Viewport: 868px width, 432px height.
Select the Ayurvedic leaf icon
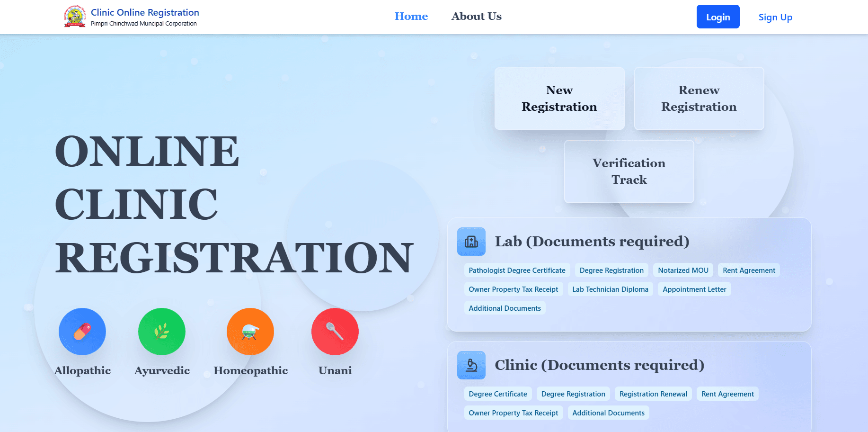(x=161, y=332)
